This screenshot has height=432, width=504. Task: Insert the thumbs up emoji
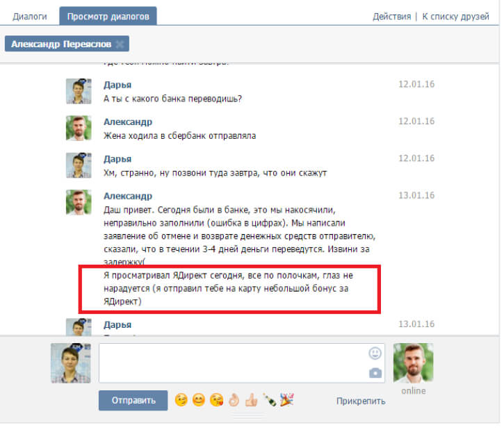pos(252,400)
